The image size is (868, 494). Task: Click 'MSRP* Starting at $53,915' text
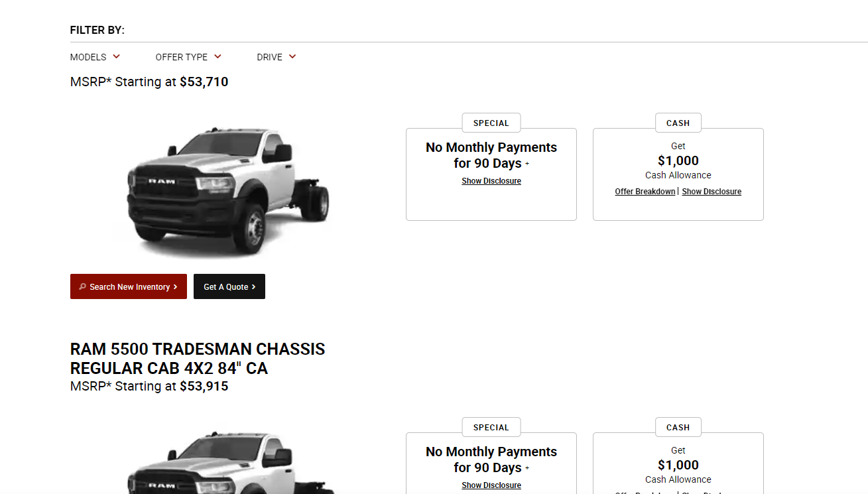[149, 386]
